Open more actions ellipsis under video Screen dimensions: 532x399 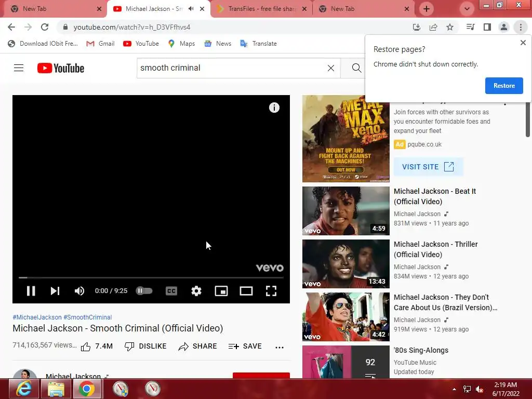click(280, 347)
